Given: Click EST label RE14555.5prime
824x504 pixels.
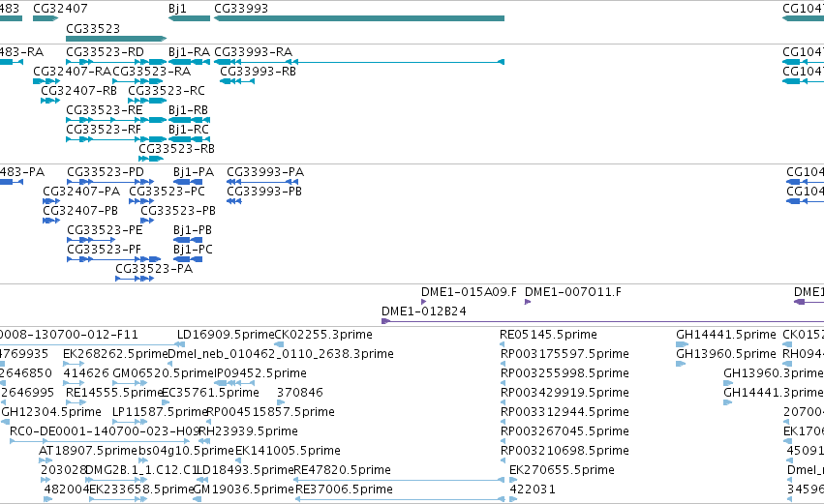Looking at the screenshot, I should [114, 393].
